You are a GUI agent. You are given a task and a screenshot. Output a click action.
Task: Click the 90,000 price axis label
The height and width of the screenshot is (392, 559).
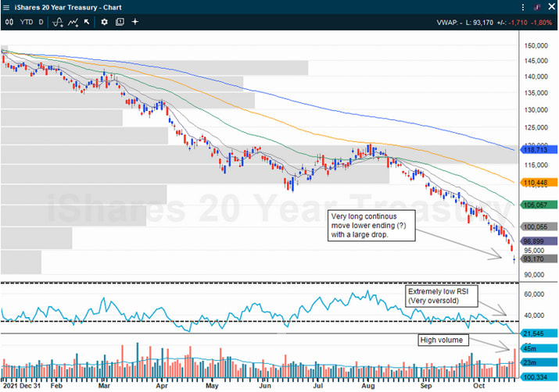click(x=534, y=275)
